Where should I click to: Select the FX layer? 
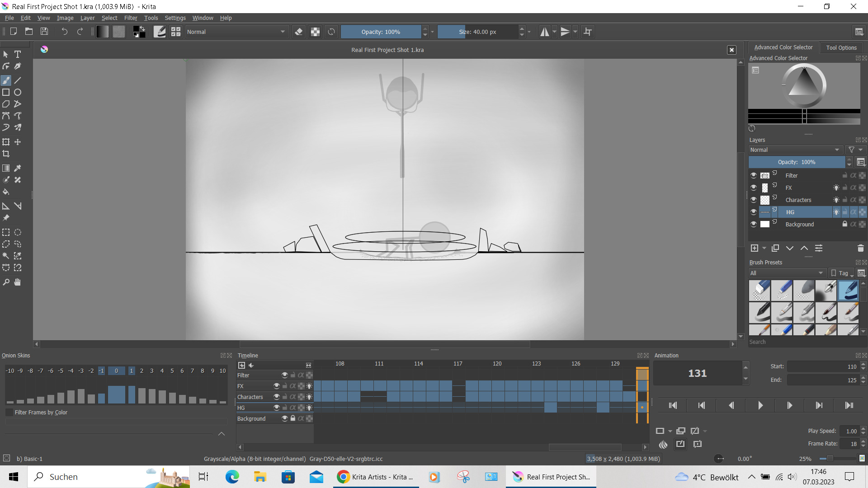[789, 188]
